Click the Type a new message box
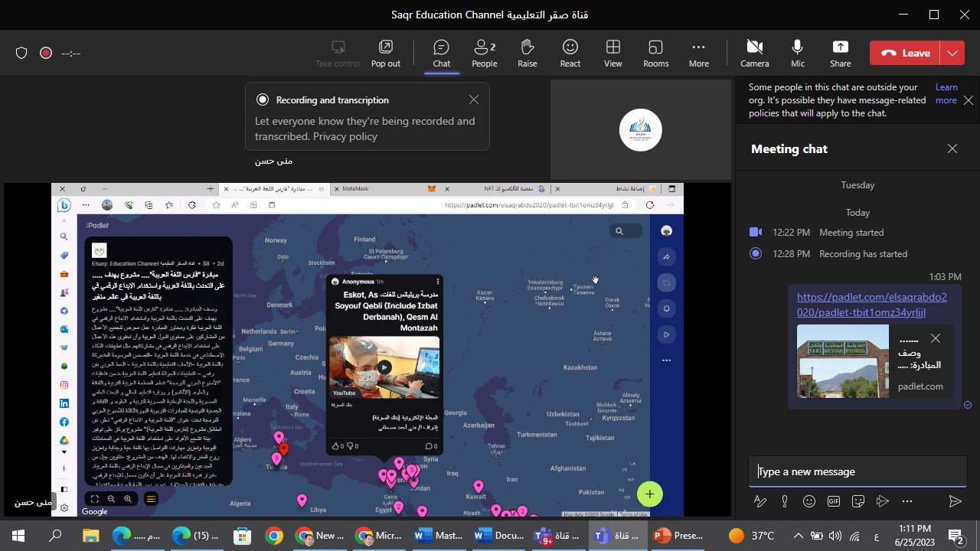980x551 pixels. (x=857, y=471)
